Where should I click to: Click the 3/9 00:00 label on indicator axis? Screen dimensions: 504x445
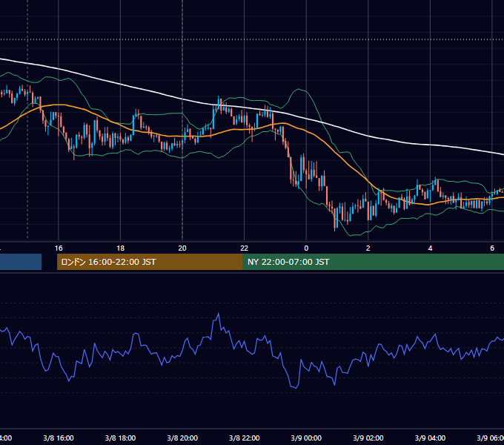[x=306, y=438]
